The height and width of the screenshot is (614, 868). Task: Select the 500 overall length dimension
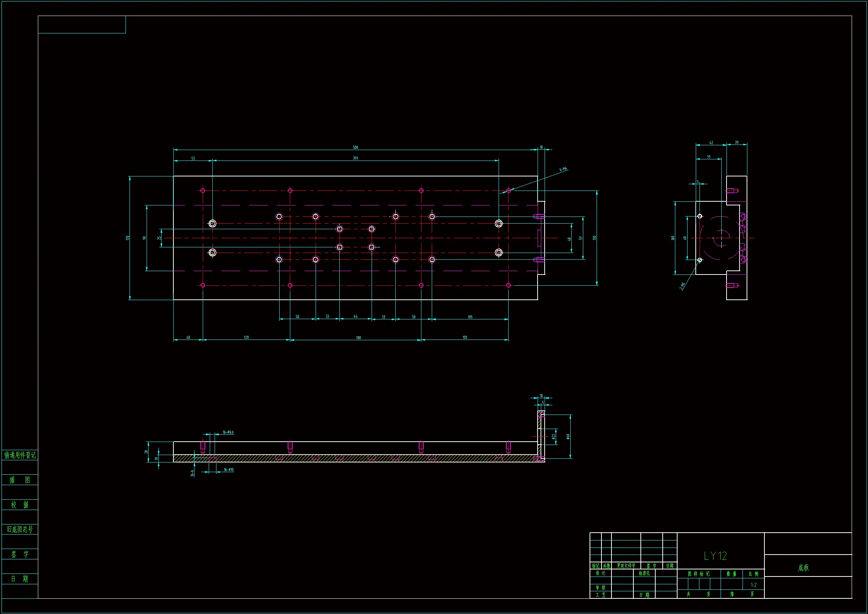pyautogui.click(x=355, y=147)
